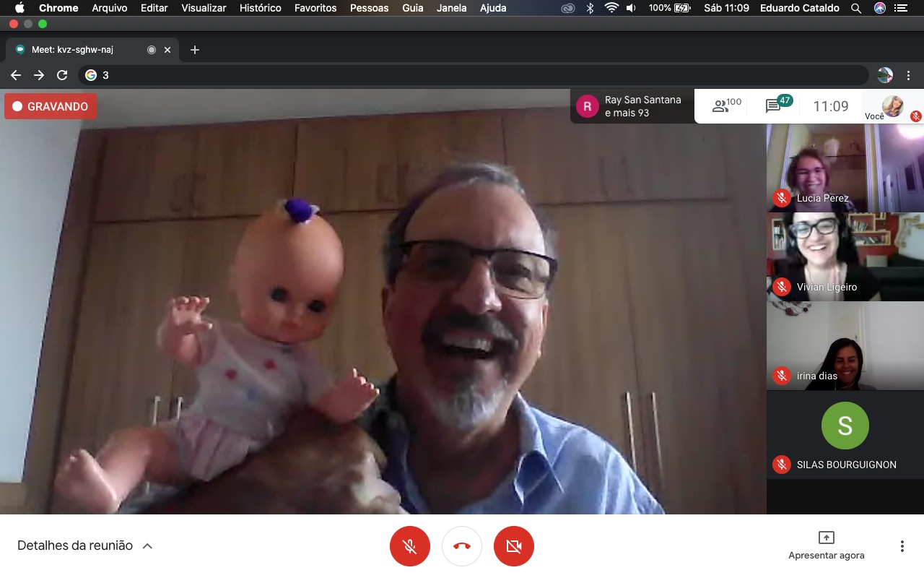Open participants list showing 100
The height and width of the screenshot is (578, 924).
click(x=726, y=106)
